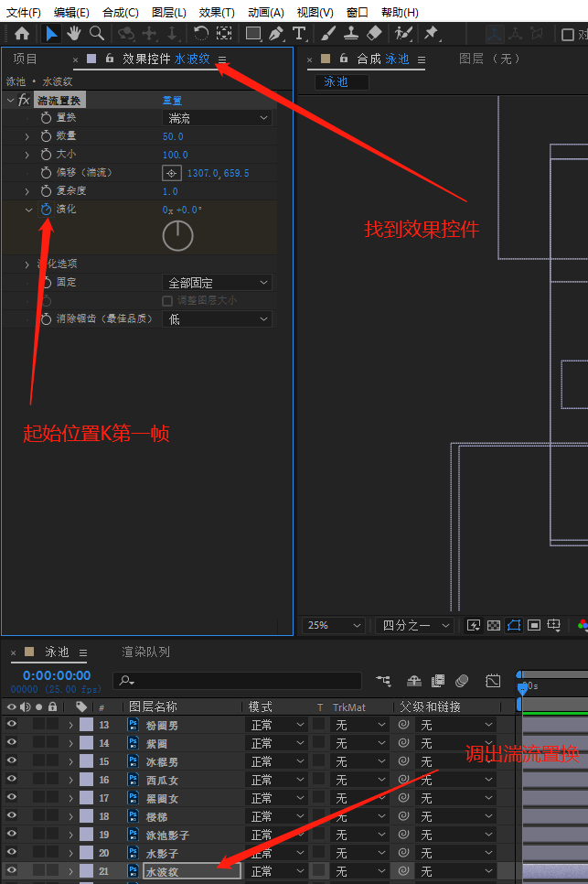Open the 消除锯齿 dropdown showing 低
The image size is (588, 884).
[218, 319]
